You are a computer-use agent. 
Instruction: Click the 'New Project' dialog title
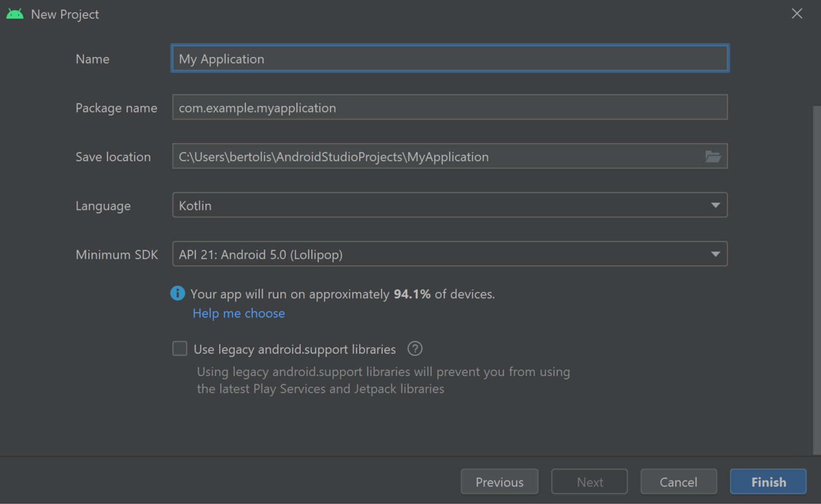65,14
